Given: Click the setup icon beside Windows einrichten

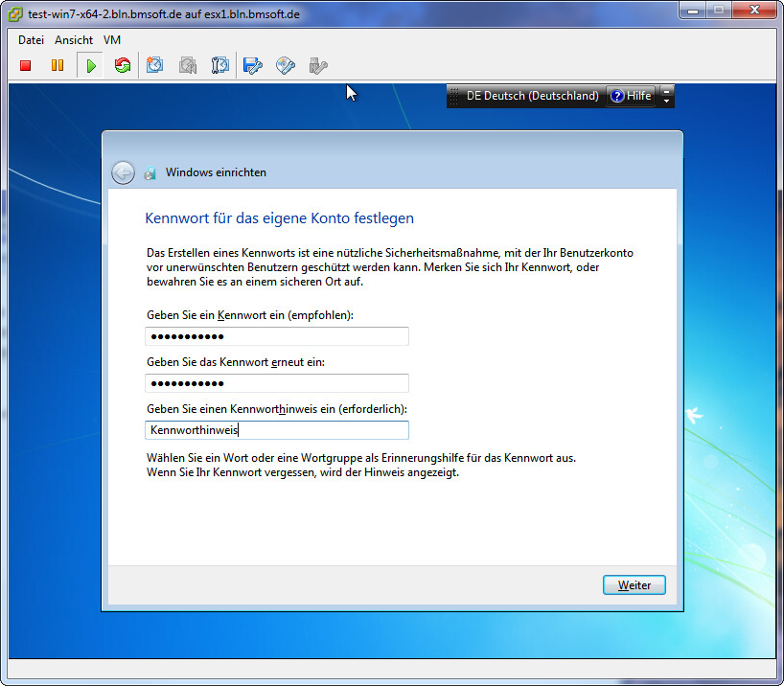Looking at the screenshot, I should (x=150, y=173).
